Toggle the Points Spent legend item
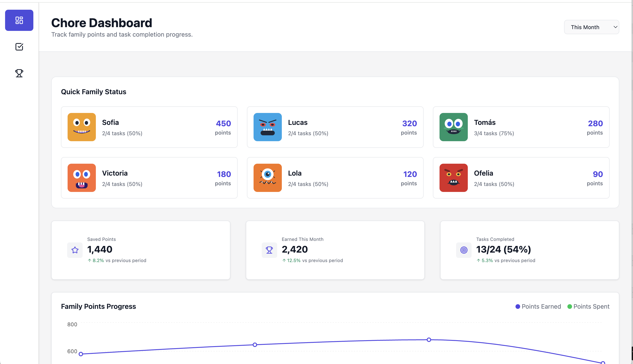The height and width of the screenshot is (364, 633). point(591,306)
